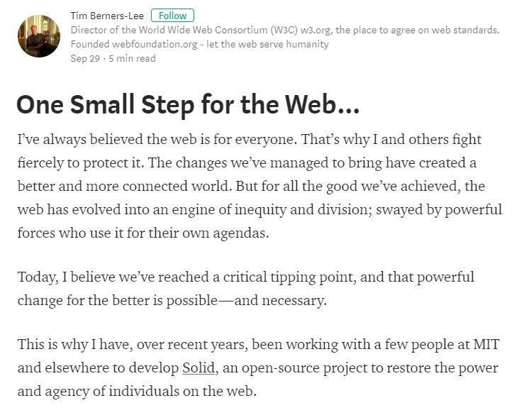Click the word 'MIT' in the last paragraph
Viewport: 514px width, 420px height.
pos(486,345)
